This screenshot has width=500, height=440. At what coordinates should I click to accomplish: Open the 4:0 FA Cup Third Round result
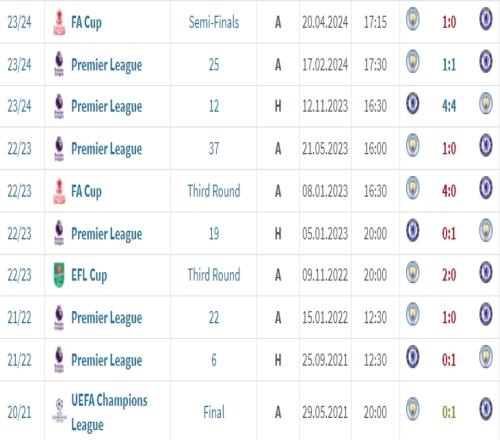click(x=449, y=191)
